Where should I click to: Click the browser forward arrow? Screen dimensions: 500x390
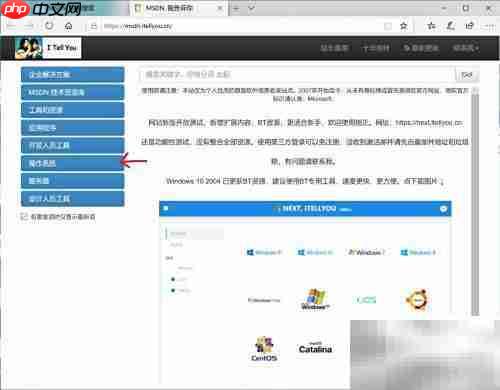[30, 26]
